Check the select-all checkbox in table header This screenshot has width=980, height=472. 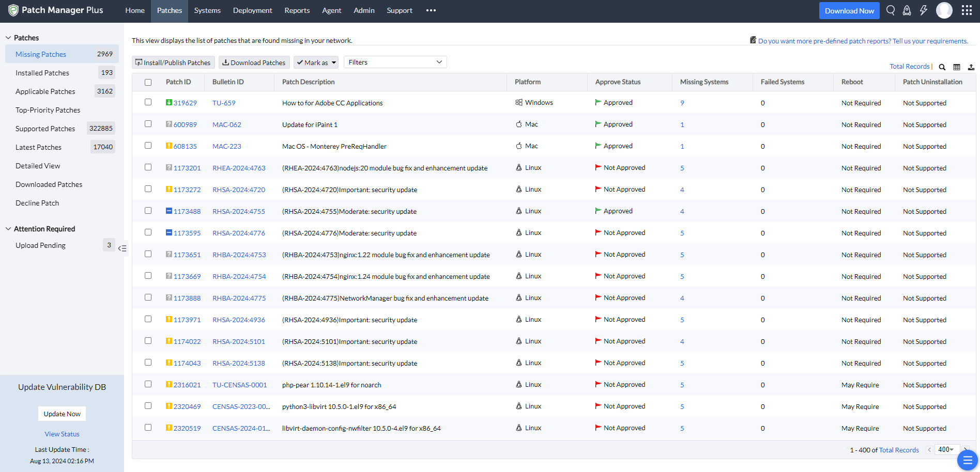148,82
